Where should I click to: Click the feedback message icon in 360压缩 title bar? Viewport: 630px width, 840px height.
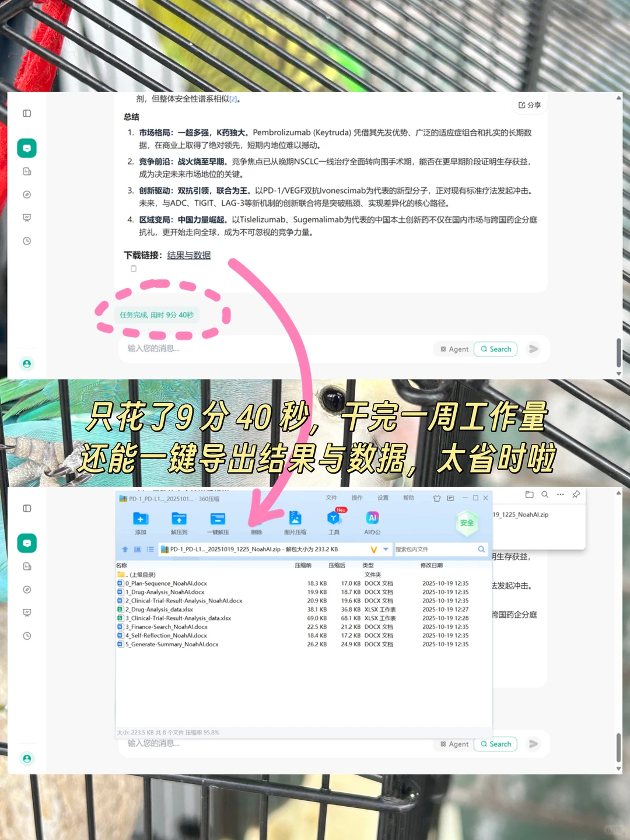[x=450, y=498]
